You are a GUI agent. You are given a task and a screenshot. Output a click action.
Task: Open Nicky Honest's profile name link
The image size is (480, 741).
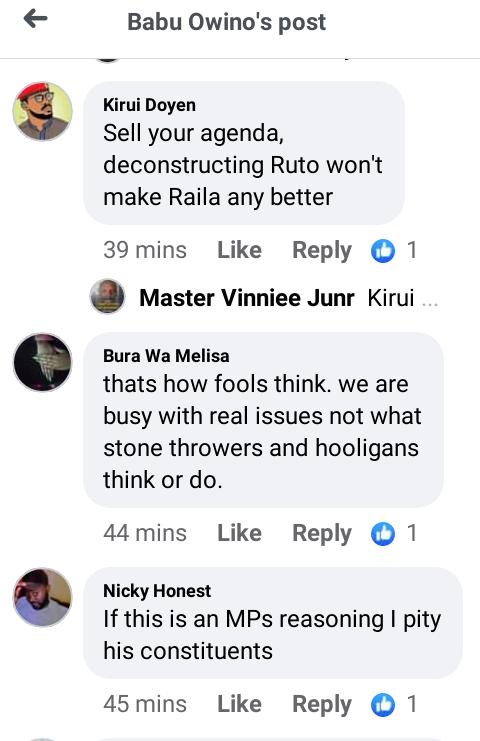click(157, 591)
